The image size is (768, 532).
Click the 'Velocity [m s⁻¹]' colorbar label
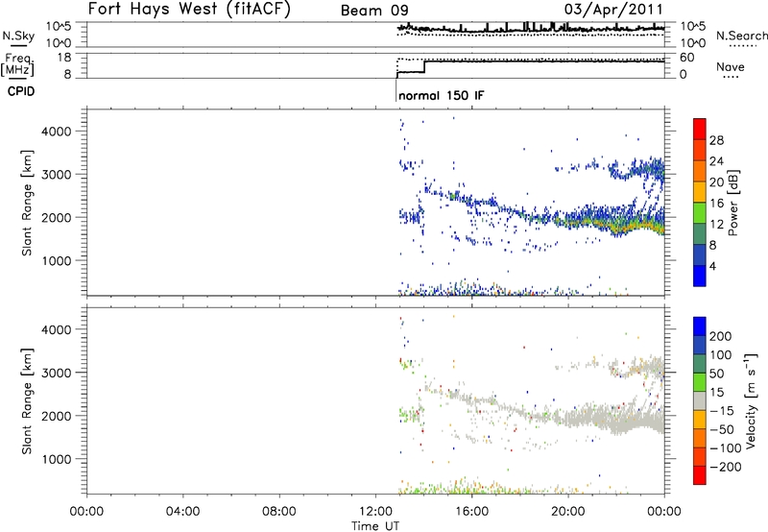[x=751, y=400]
